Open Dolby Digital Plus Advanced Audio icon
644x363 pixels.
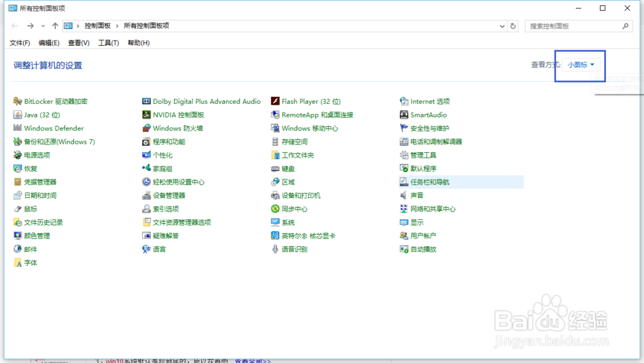pos(146,101)
